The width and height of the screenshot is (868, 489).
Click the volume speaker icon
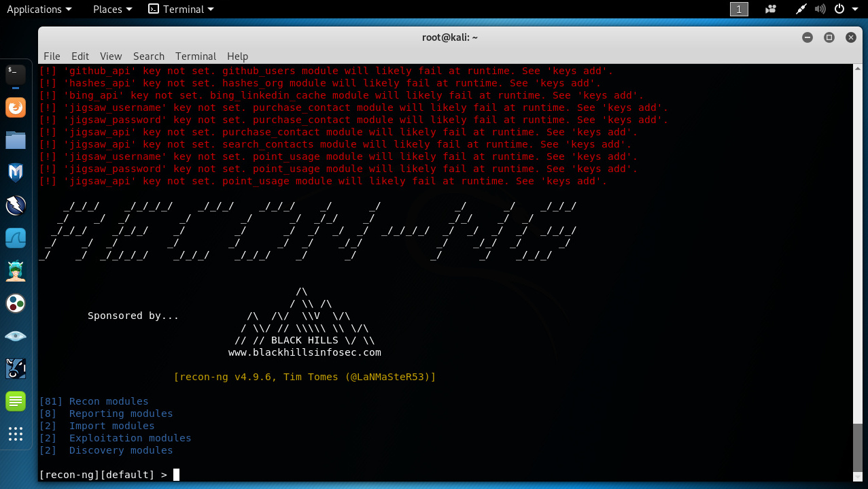[820, 10]
